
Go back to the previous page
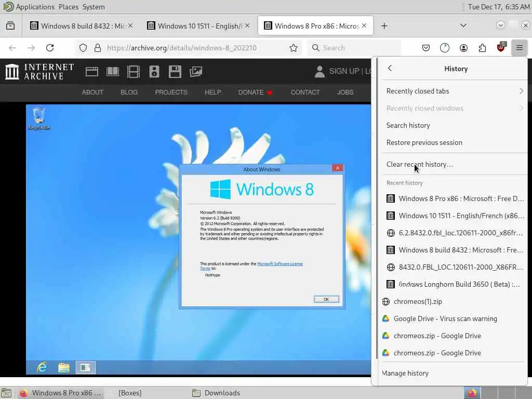[x=12, y=48]
